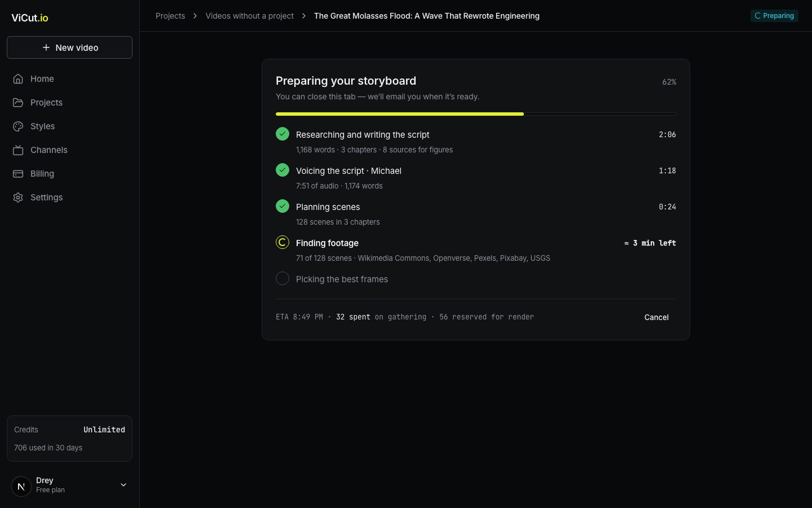Screen dimensions: 812x508
Task: Cancel the storyboard preparation
Action: [x=656, y=317]
